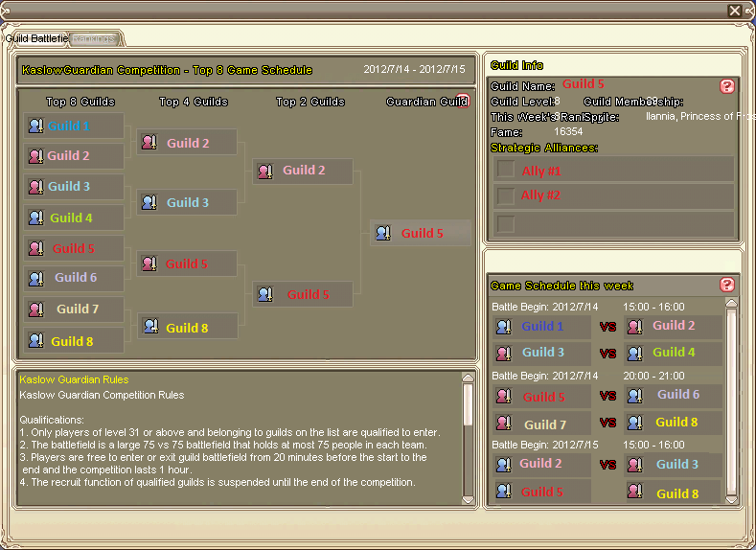The height and width of the screenshot is (550, 756).
Task: Click Guild 1 emblem icon in Top 8 column
Action: [x=35, y=126]
